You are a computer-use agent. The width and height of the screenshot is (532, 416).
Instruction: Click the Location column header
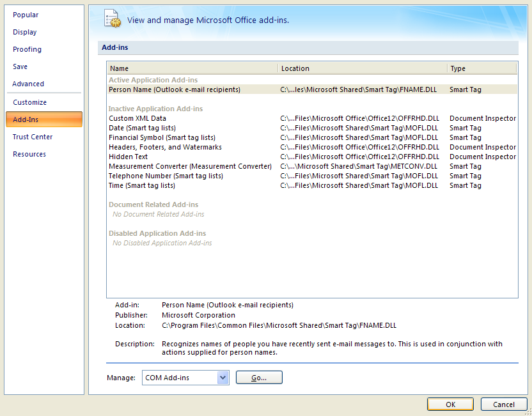pyautogui.click(x=363, y=68)
